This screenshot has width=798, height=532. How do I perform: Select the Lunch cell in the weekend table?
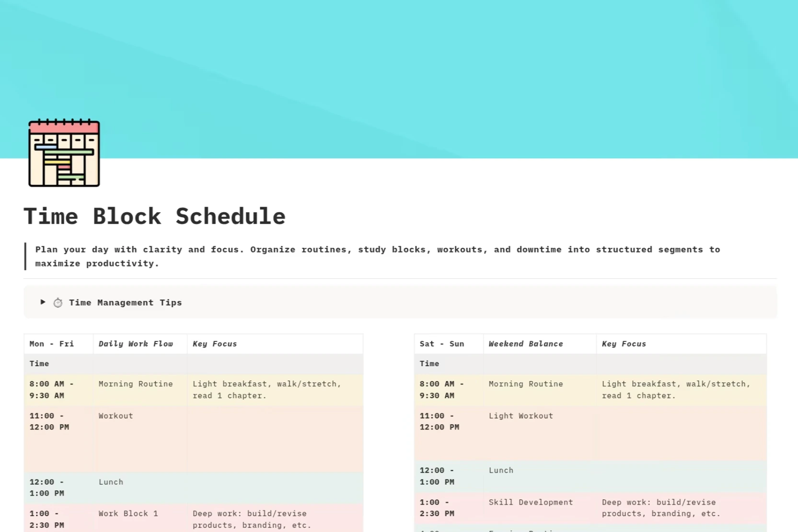tap(501, 470)
